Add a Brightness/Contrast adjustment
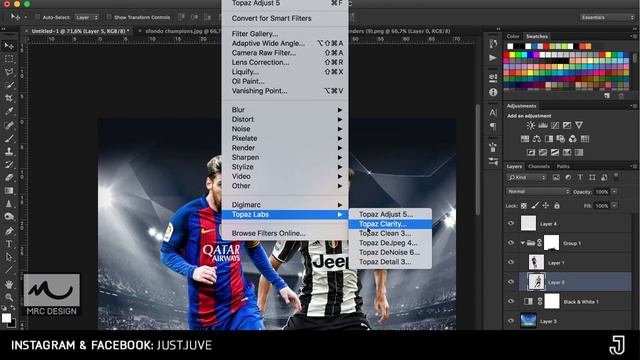Viewport: 640px width, 360px height. tap(530, 125)
